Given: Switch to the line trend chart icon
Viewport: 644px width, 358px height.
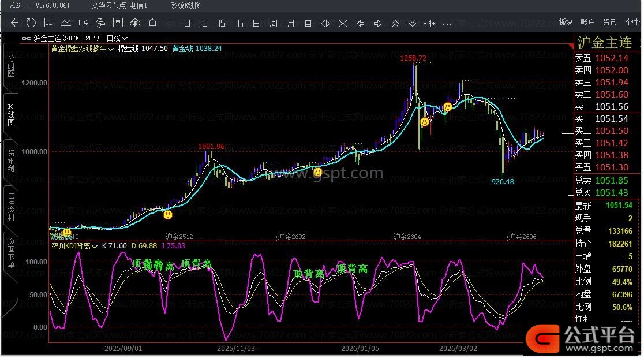Looking at the screenshot, I should tap(66, 23).
